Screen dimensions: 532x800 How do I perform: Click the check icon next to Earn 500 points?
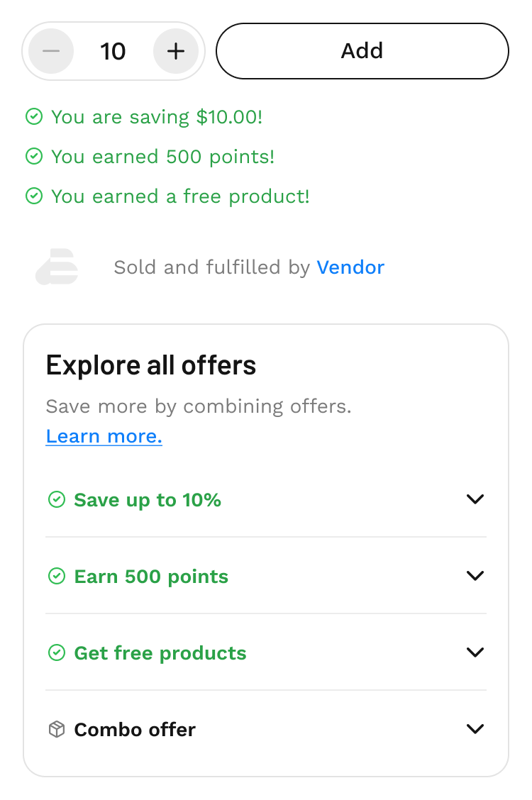pos(56,577)
